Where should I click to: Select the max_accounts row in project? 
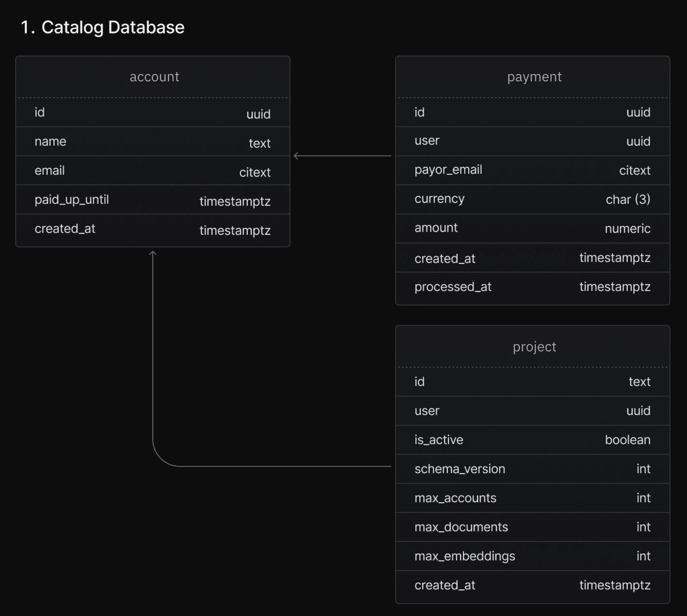(532, 498)
